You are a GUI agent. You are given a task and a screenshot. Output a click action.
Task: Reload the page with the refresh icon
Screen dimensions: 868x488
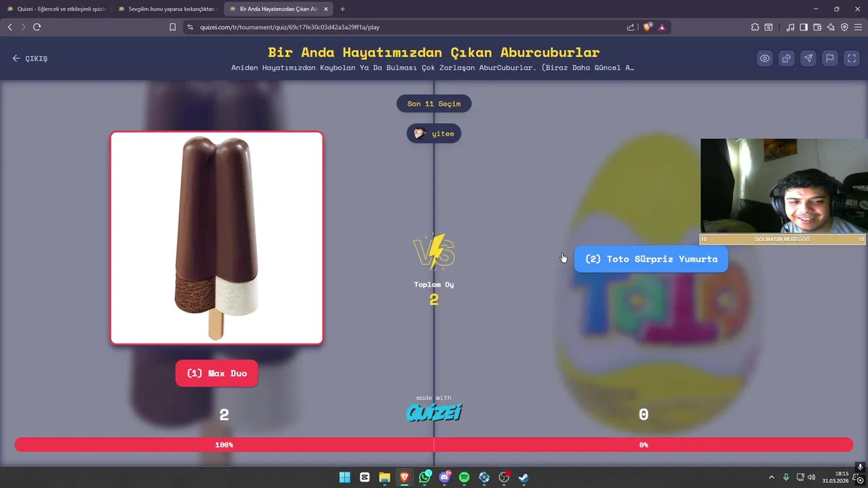pyautogui.click(x=37, y=27)
